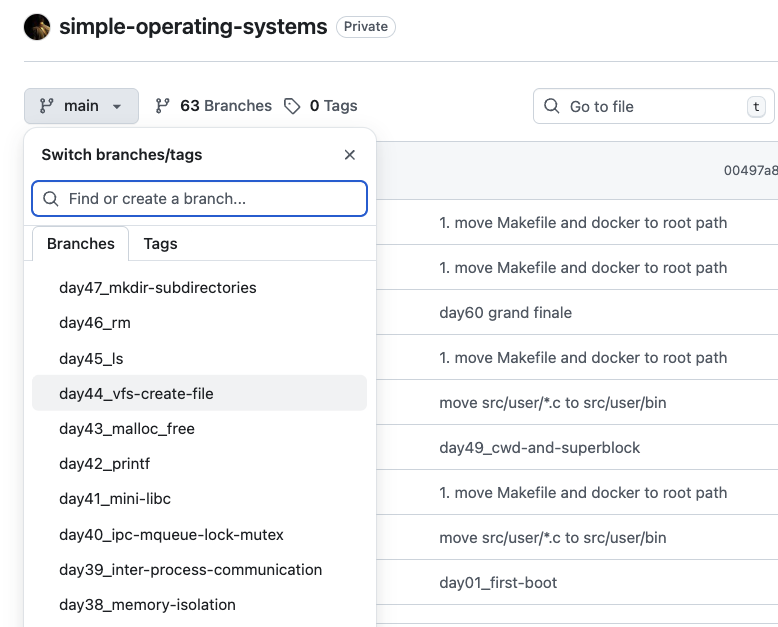Viewport: 778px width, 627px height.
Task: Focus the Find or create a branch field
Action: click(x=210, y=199)
